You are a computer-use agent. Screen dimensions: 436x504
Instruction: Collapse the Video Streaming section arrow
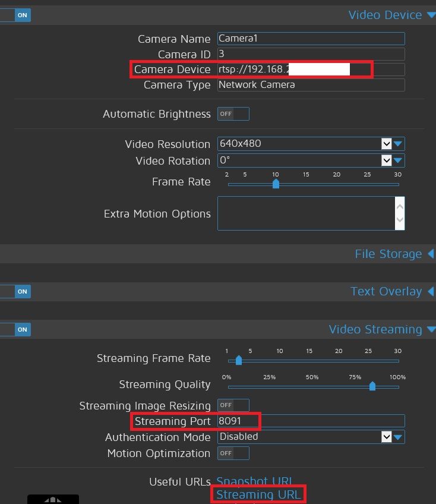pyautogui.click(x=431, y=330)
